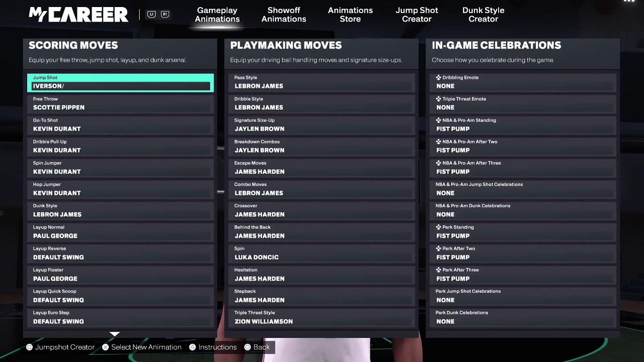Pick the Layup Reverse row
Screen dimensions: 644x362
point(120,253)
